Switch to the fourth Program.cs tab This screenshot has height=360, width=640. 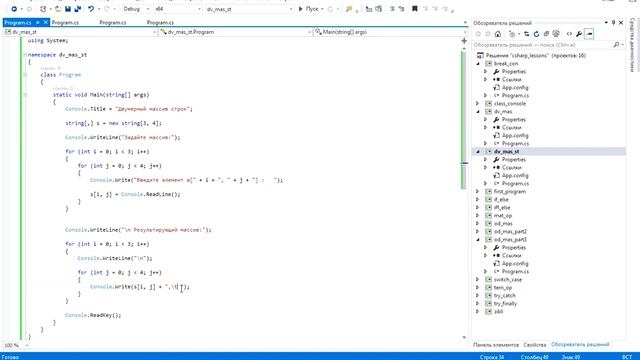click(x=160, y=22)
